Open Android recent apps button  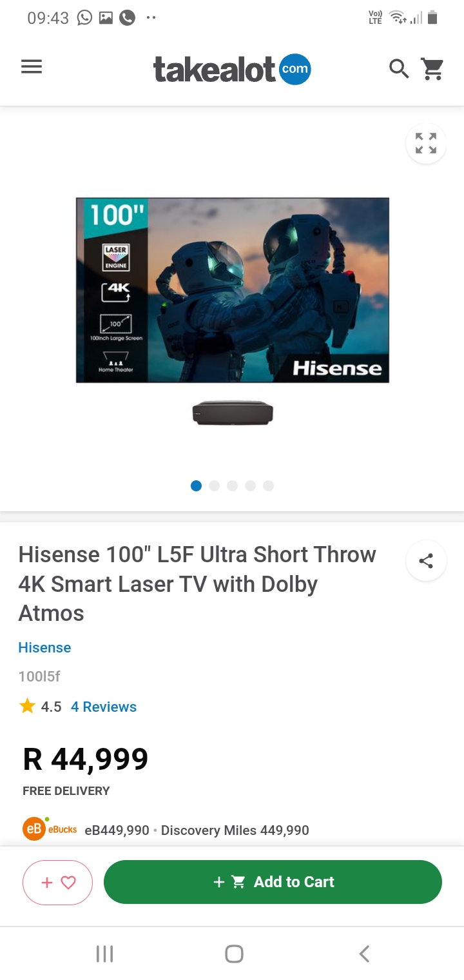[x=104, y=954]
